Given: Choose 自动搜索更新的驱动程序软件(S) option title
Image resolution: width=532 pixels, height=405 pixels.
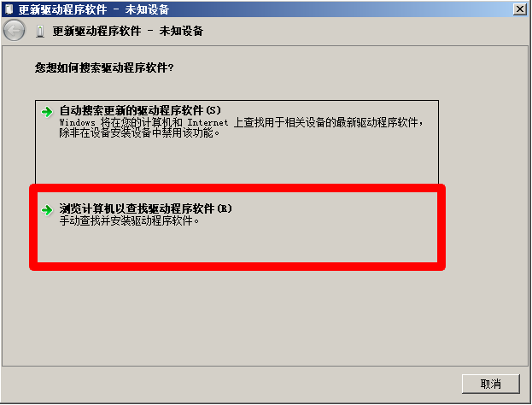Looking at the screenshot, I should click(140, 110).
